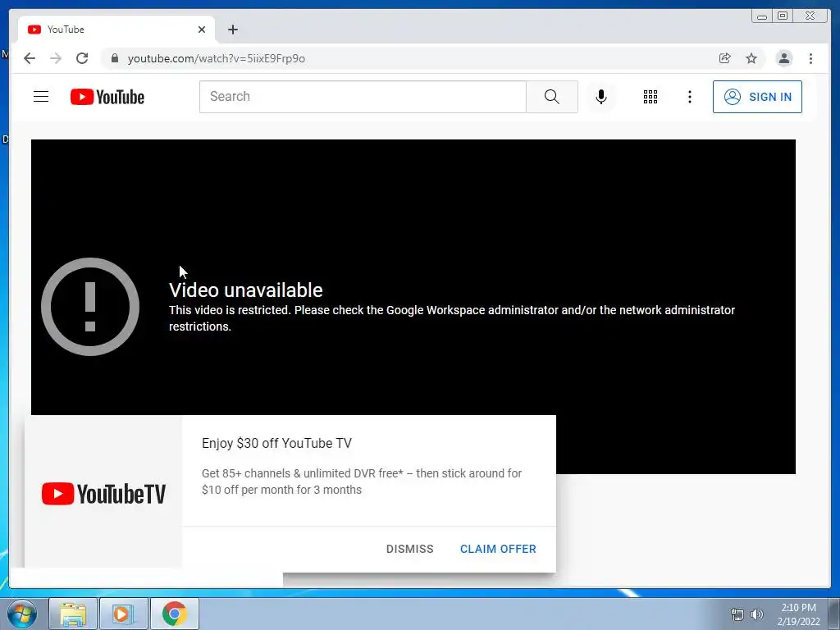The image size is (840, 630).
Task: Click the search magnifier button
Action: point(552,97)
